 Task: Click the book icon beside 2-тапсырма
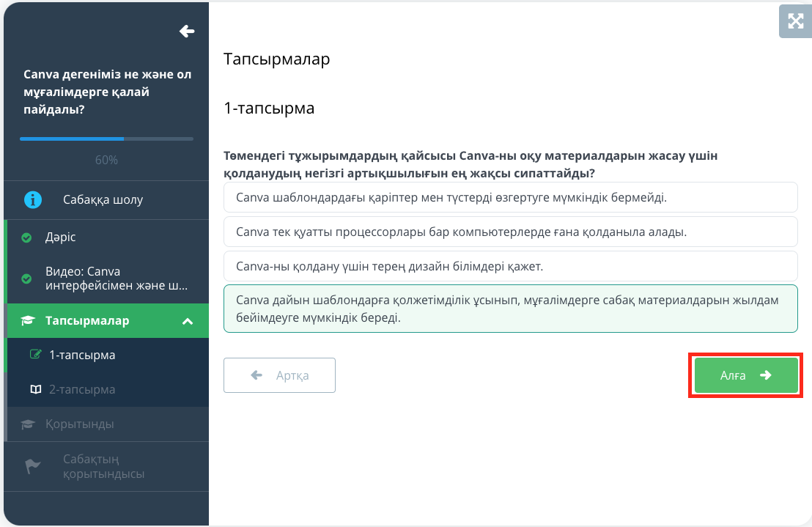(36, 389)
